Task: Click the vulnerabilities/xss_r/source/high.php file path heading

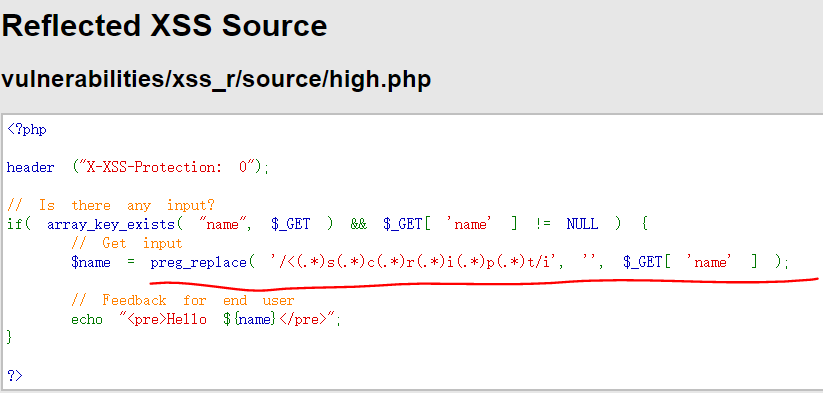Action: point(216,79)
